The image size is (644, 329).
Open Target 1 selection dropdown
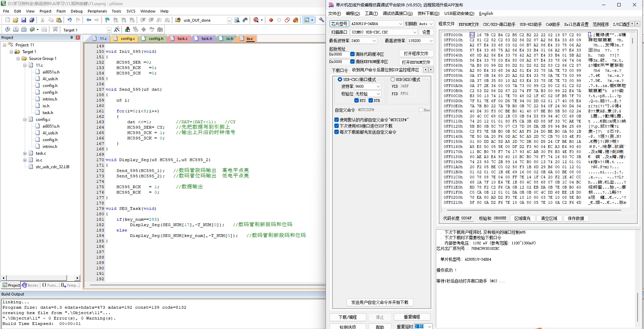pos(109,30)
